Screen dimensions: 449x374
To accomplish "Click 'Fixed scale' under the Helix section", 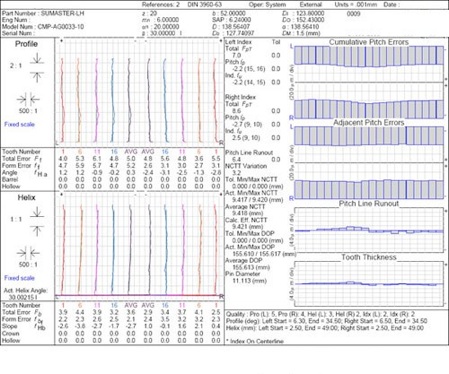I will point(19,278).
